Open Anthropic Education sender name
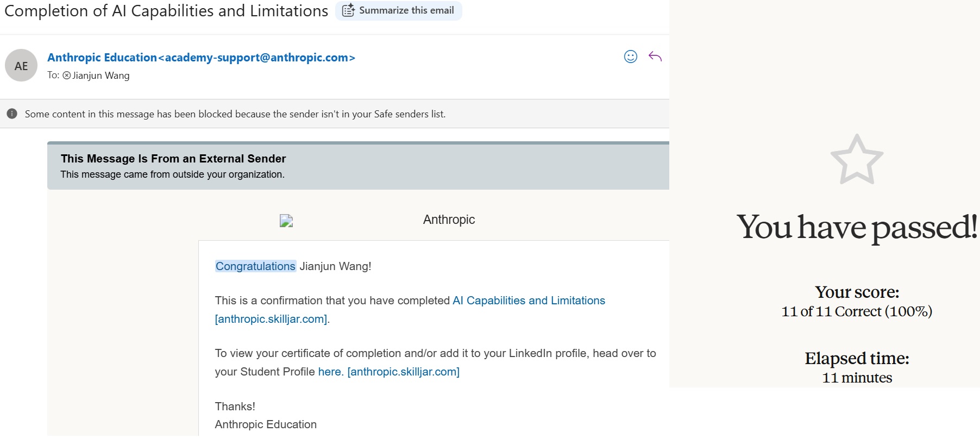The width and height of the screenshot is (980, 438). [x=102, y=58]
